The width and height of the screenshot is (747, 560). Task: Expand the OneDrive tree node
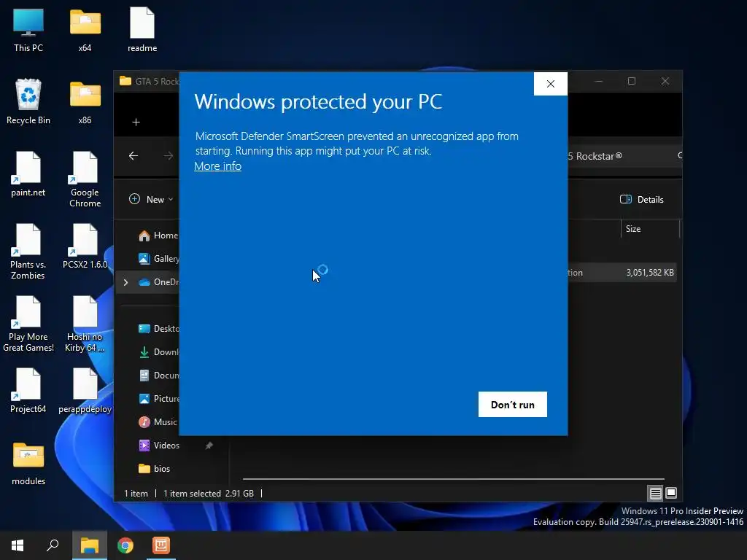125,282
